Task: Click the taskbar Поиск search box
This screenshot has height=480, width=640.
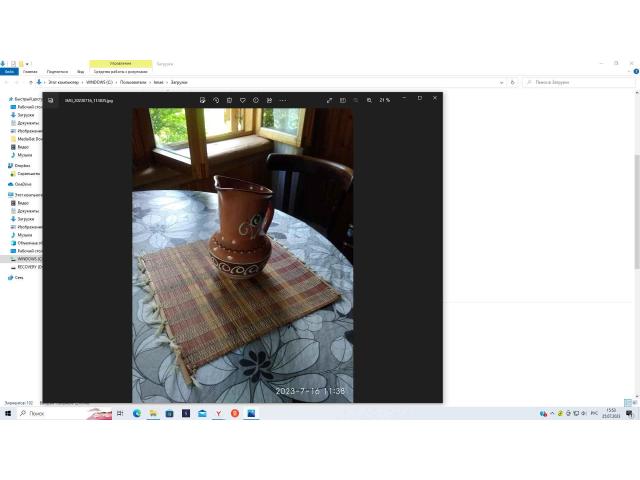Action: pos(64,413)
